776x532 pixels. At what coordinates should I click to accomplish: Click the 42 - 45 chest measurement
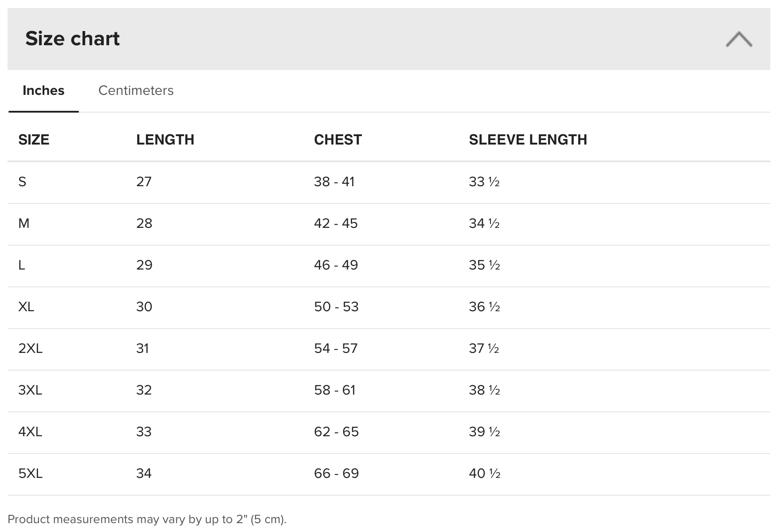tap(336, 223)
